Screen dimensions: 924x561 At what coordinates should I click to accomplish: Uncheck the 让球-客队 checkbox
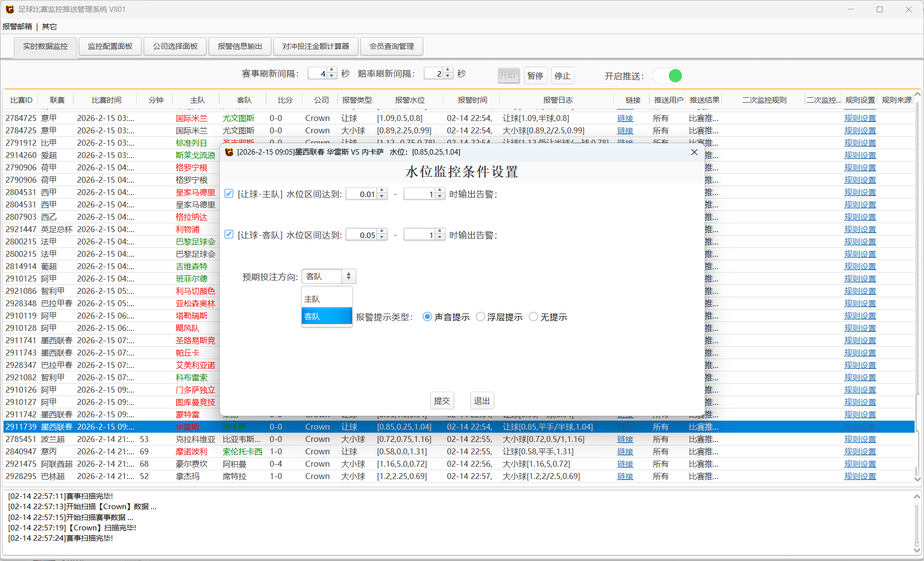[x=229, y=234]
